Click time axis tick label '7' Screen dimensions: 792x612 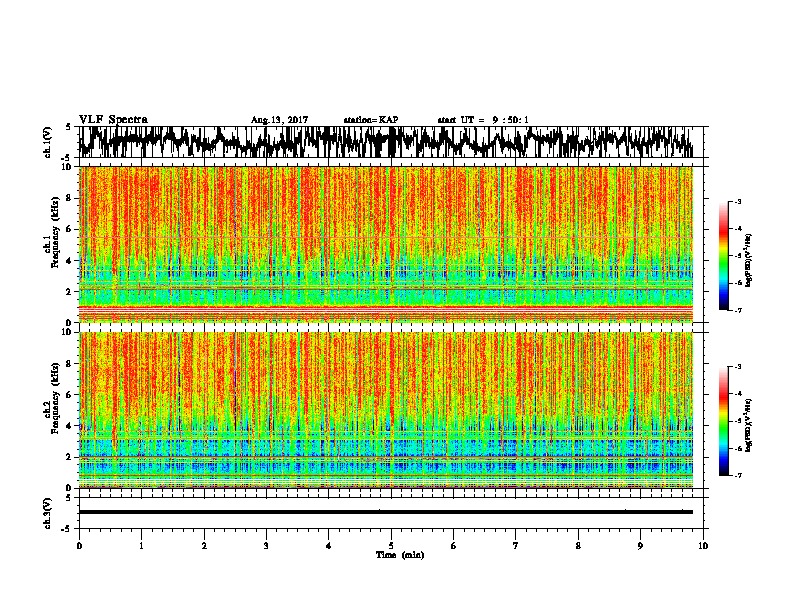tap(516, 546)
